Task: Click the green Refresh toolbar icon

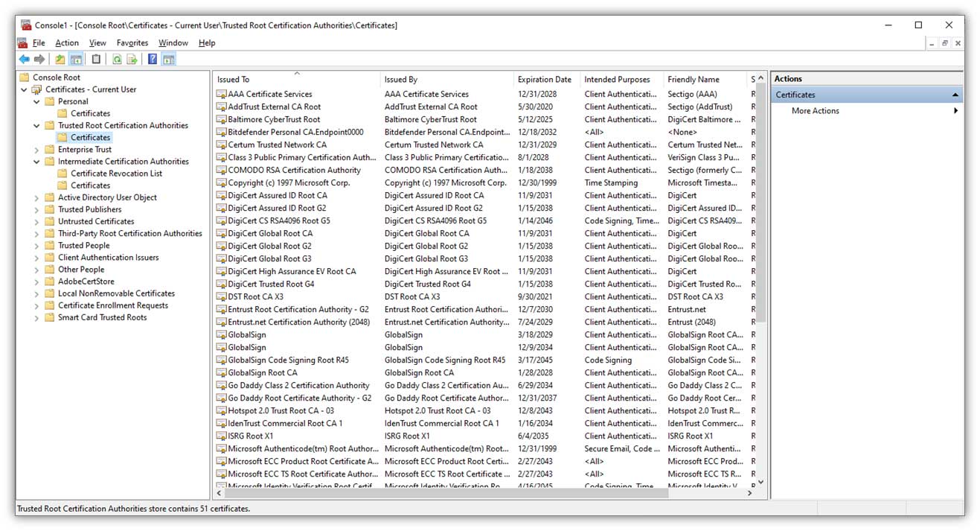Action: (x=117, y=60)
